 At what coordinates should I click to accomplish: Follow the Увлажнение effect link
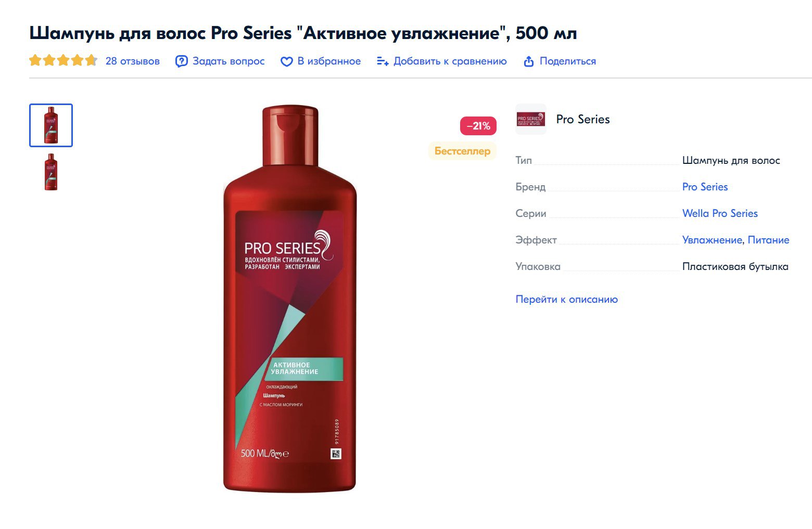(712, 240)
